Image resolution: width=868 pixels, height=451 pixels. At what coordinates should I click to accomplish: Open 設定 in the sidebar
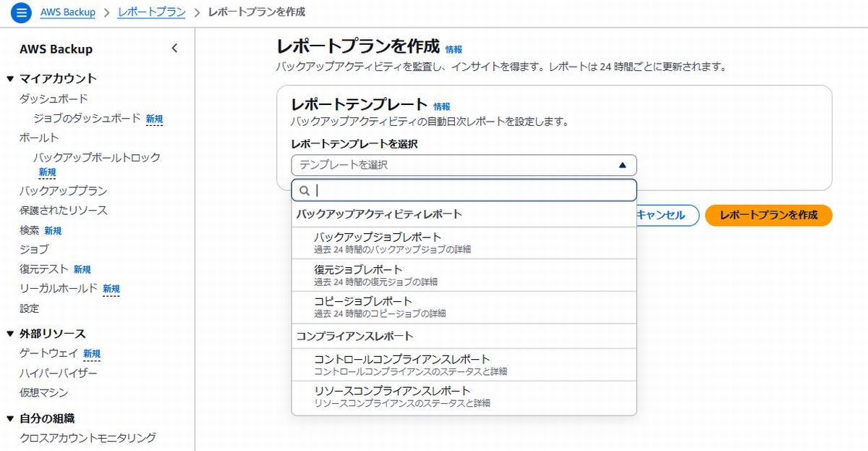point(30,308)
